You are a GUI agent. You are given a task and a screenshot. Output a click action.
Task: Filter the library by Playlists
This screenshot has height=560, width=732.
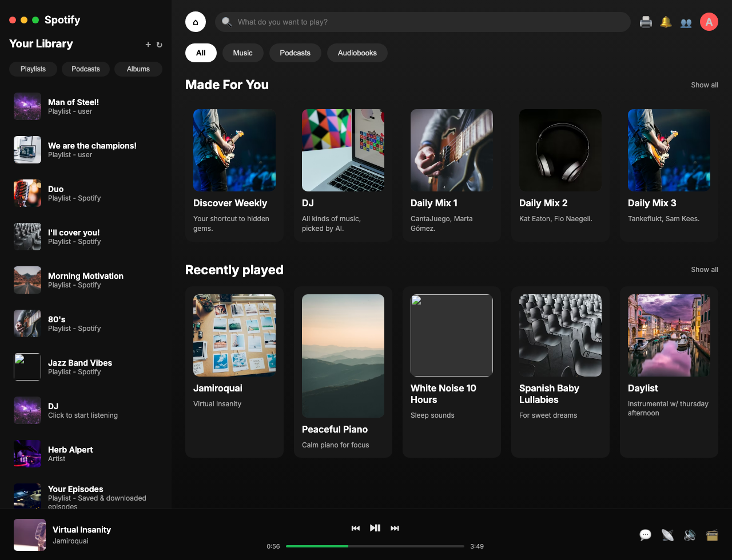coord(33,69)
